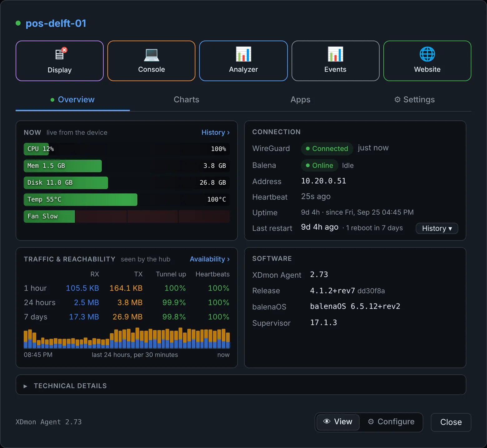Click the Supervisor 17.1.3 value

(x=323, y=323)
